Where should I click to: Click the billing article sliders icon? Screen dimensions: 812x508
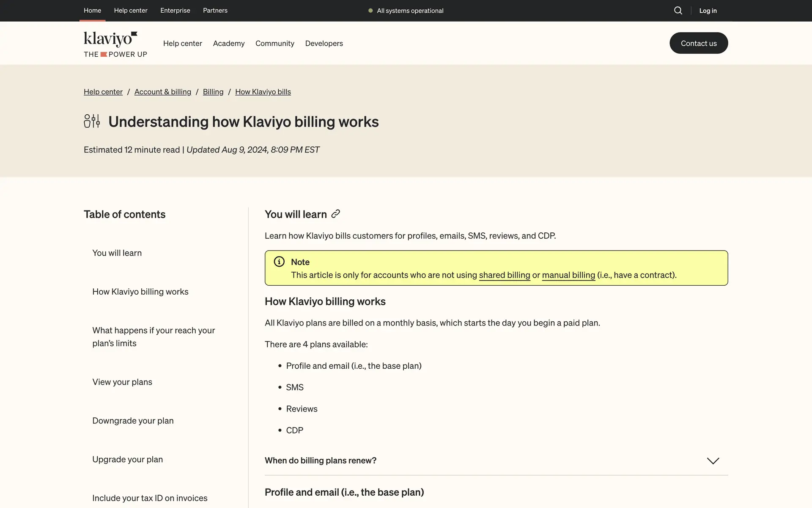92,121
